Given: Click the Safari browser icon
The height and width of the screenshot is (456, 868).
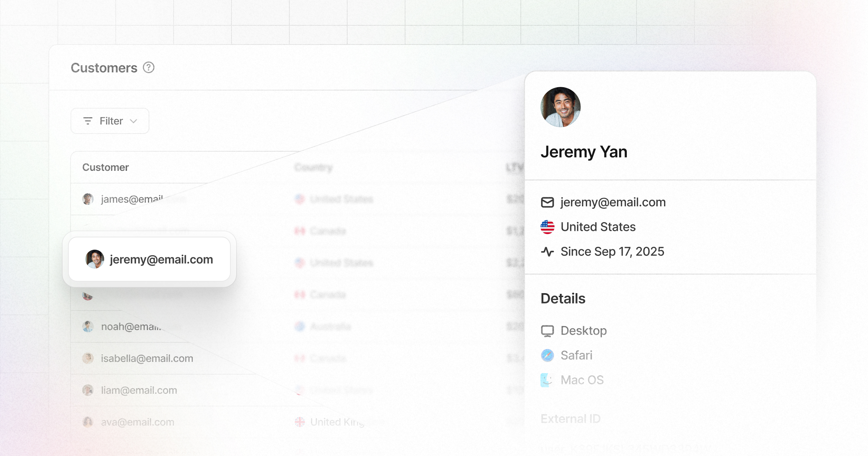Looking at the screenshot, I should click(x=547, y=355).
